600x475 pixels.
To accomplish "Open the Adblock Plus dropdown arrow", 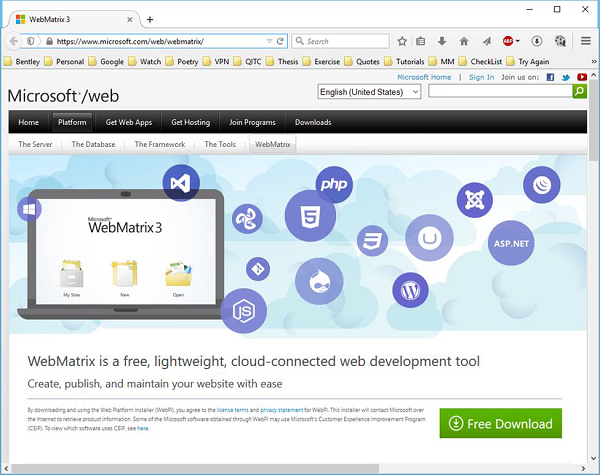I will (x=518, y=41).
